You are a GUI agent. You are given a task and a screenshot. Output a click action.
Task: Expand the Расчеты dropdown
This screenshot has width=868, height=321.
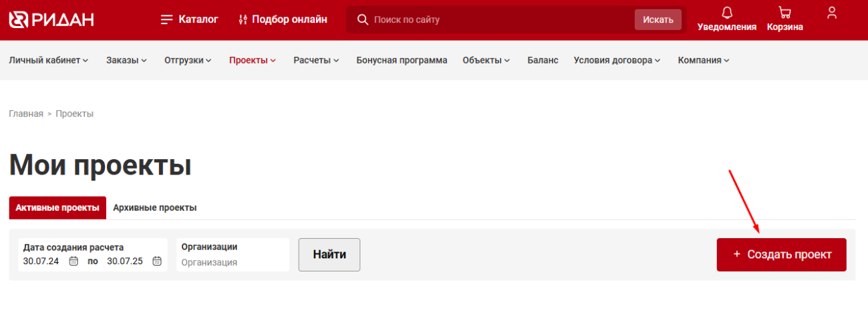pos(316,60)
